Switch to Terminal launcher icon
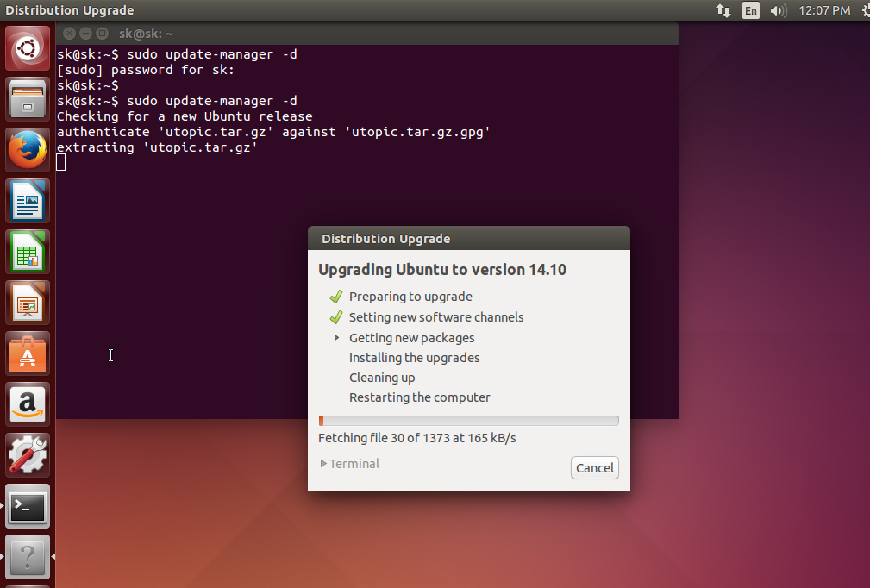The image size is (870, 588). pos(28,506)
